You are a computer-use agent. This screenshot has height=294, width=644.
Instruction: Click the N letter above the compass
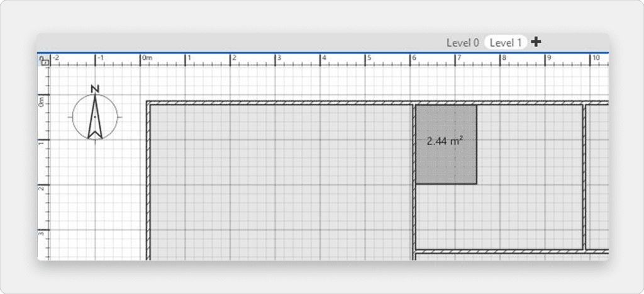click(95, 89)
